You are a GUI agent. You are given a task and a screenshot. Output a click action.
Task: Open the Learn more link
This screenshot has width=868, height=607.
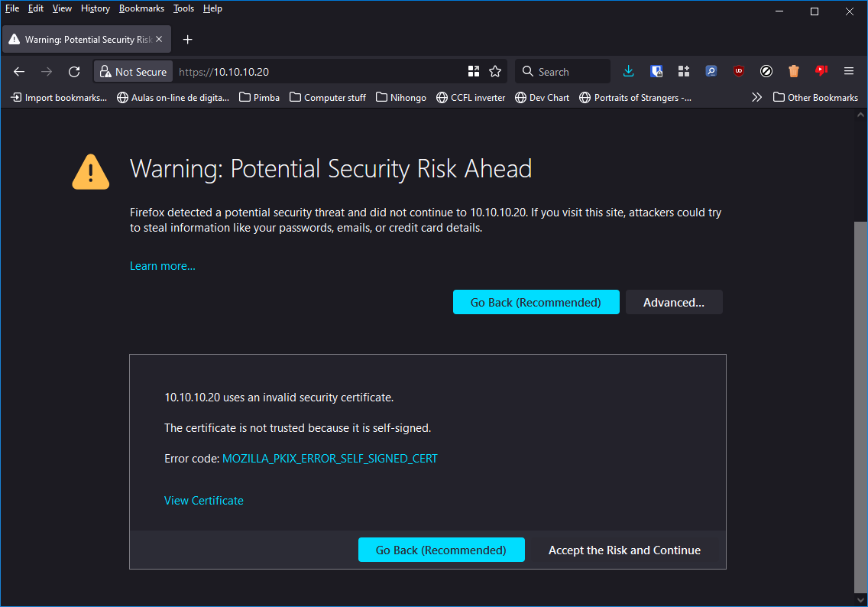click(x=162, y=266)
